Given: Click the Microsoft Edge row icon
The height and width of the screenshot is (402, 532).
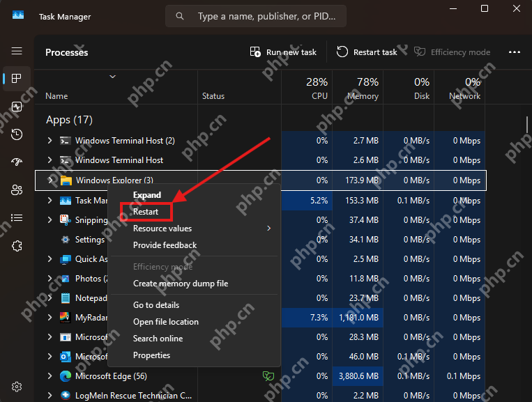Looking at the screenshot, I should click(66, 376).
